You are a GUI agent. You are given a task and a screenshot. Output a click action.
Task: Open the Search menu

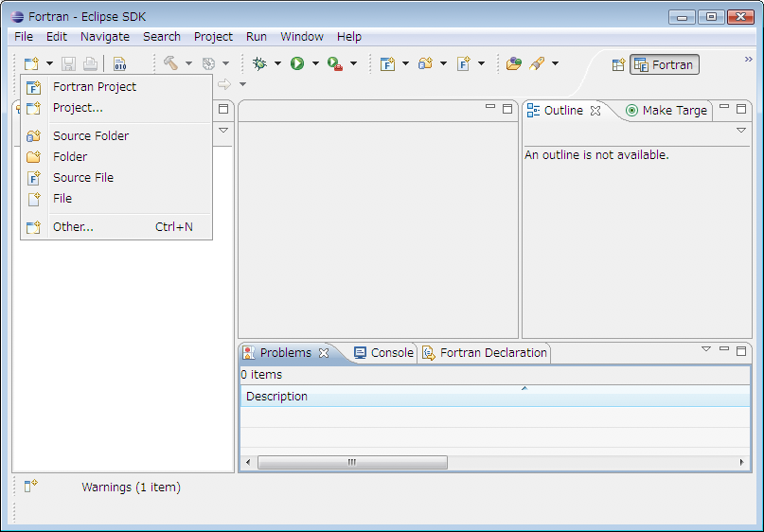tap(162, 37)
